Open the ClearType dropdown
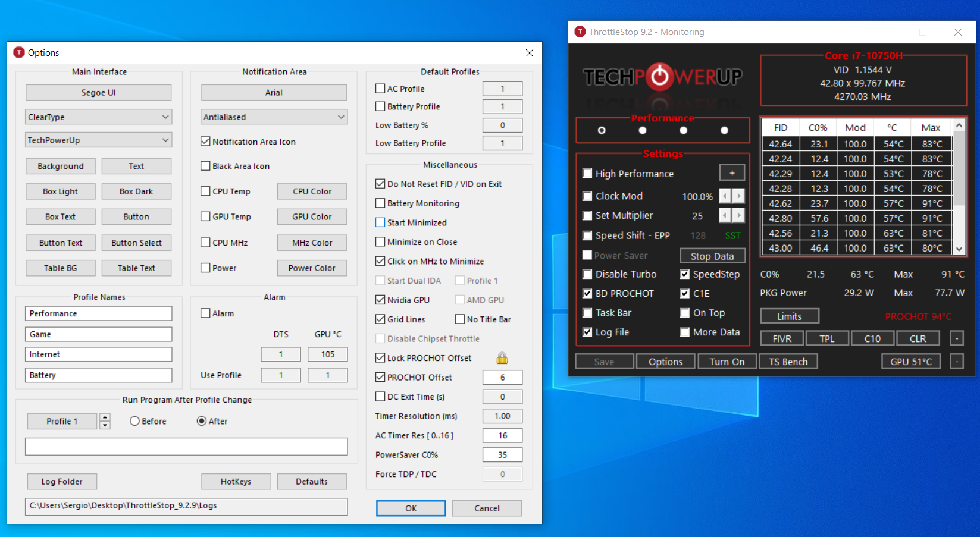Screen dimensions: 980x537 [x=99, y=117]
